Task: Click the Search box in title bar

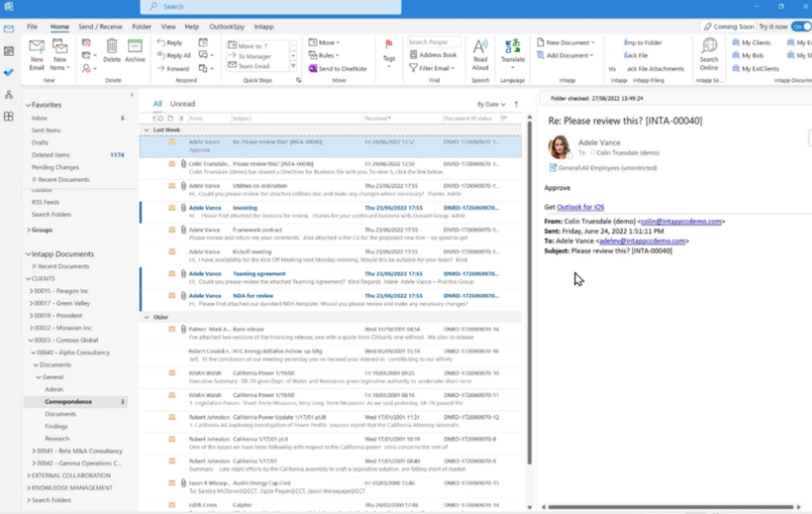Action: [271, 6]
